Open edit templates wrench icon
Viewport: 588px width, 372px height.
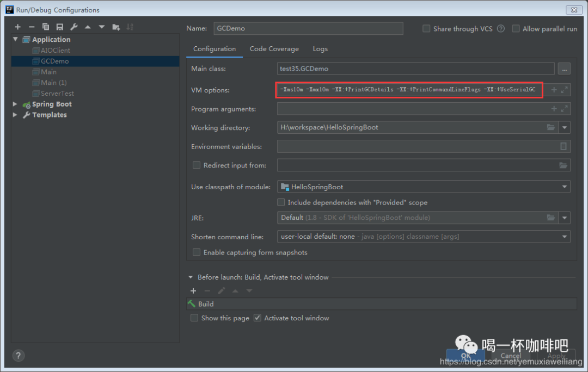pos(74,27)
